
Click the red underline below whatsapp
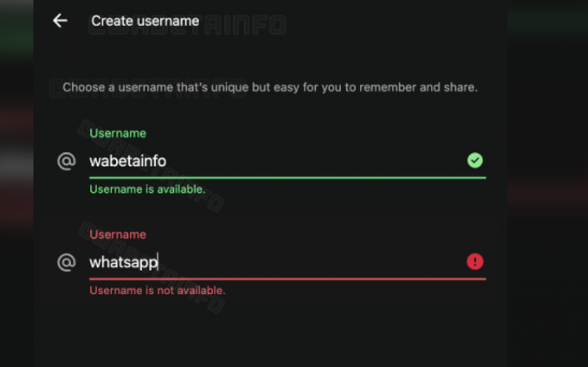coord(287,279)
